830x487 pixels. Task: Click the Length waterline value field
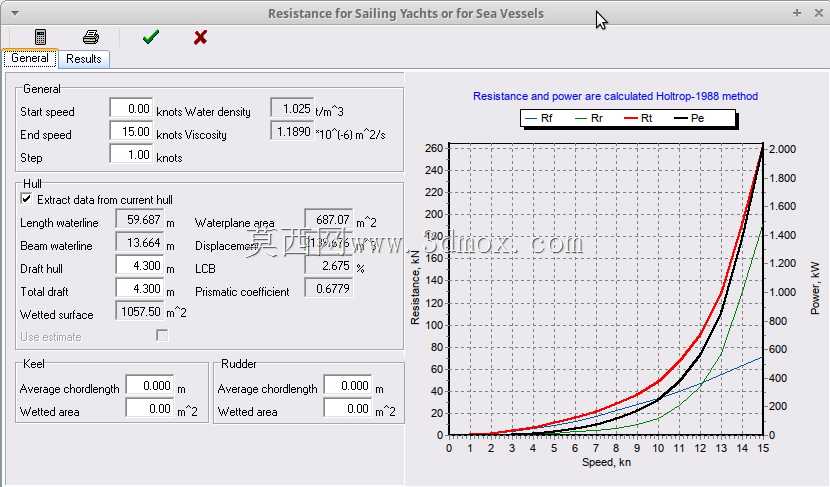pos(140,220)
